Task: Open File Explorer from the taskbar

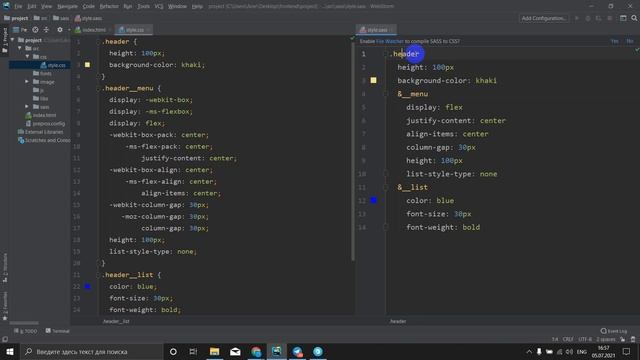Action: (x=214, y=351)
